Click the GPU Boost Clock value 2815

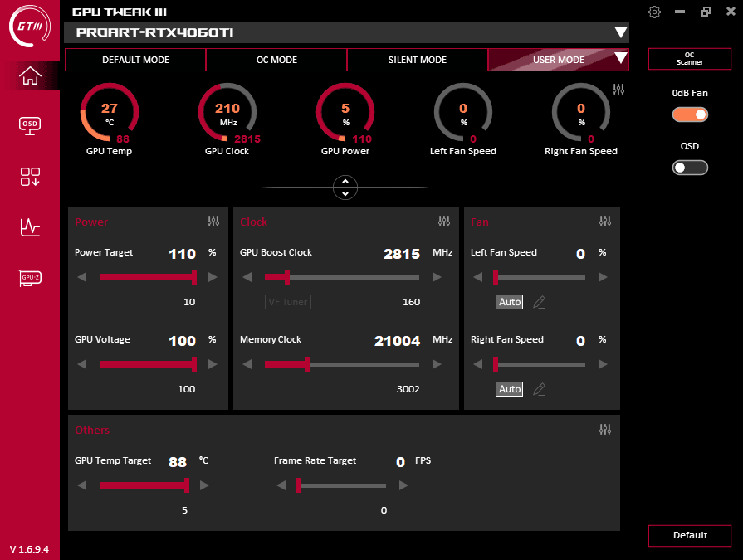[402, 254]
